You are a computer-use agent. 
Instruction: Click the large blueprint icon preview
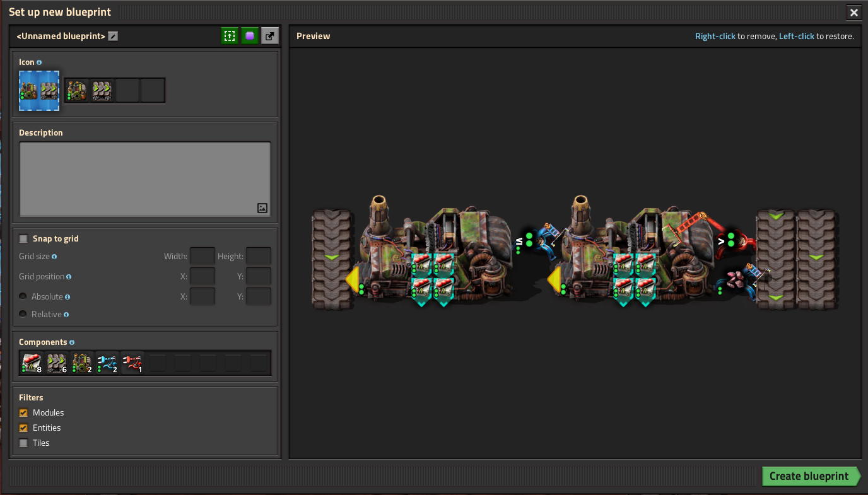[39, 91]
